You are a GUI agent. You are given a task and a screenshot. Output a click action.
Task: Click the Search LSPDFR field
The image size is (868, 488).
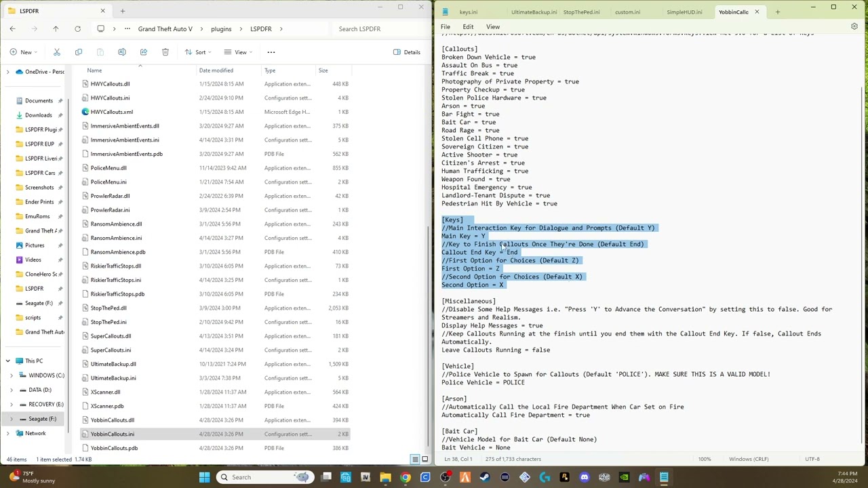tap(377, 29)
